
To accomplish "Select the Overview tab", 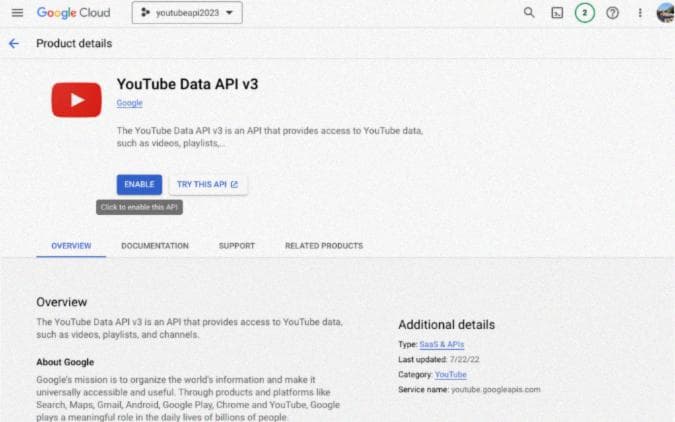I will click(x=71, y=245).
